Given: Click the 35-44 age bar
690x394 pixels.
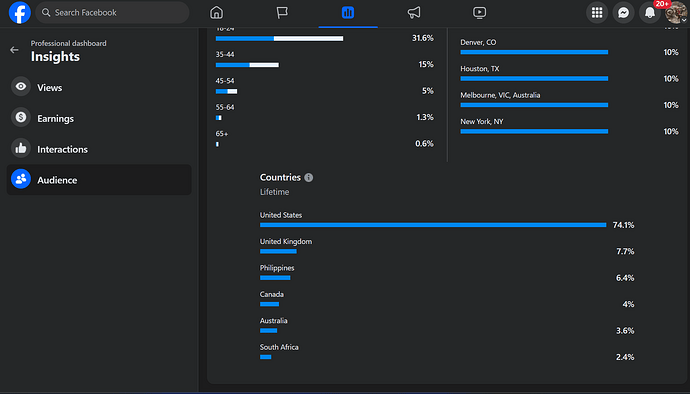Looking at the screenshot, I should click(x=247, y=65).
